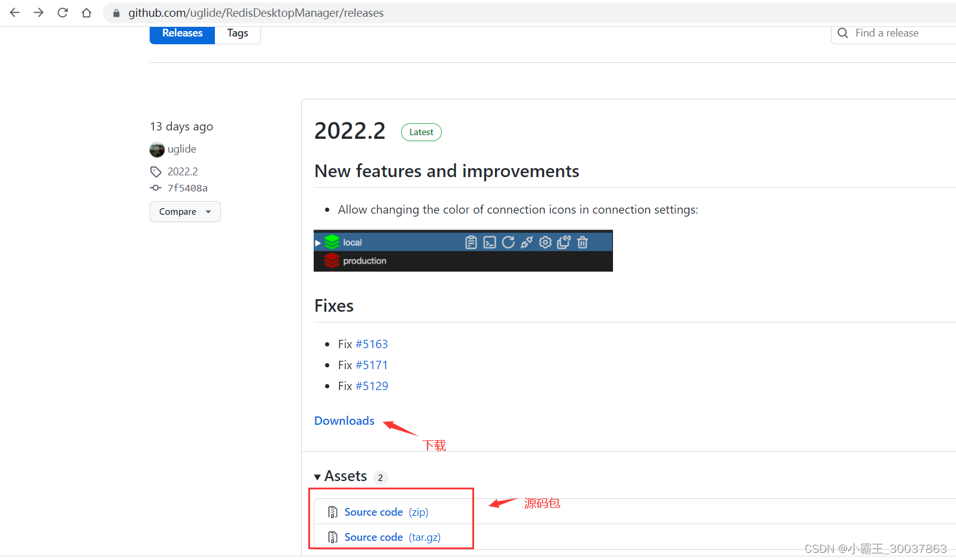Click the zip file archive icon
956x560 pixels.
(x=333, y=512)
